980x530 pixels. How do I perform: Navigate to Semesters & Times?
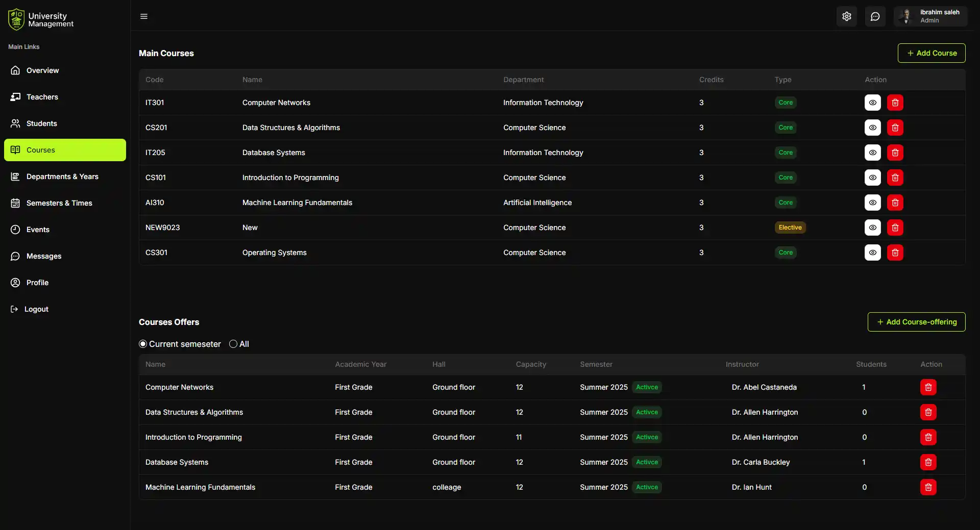click(x=59, y=203)
